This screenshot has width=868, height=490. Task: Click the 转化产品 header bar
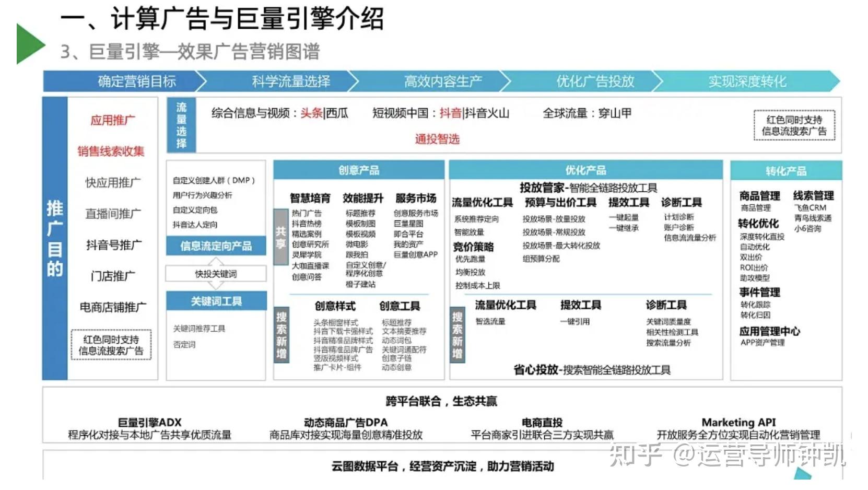(x=786, y=171)
